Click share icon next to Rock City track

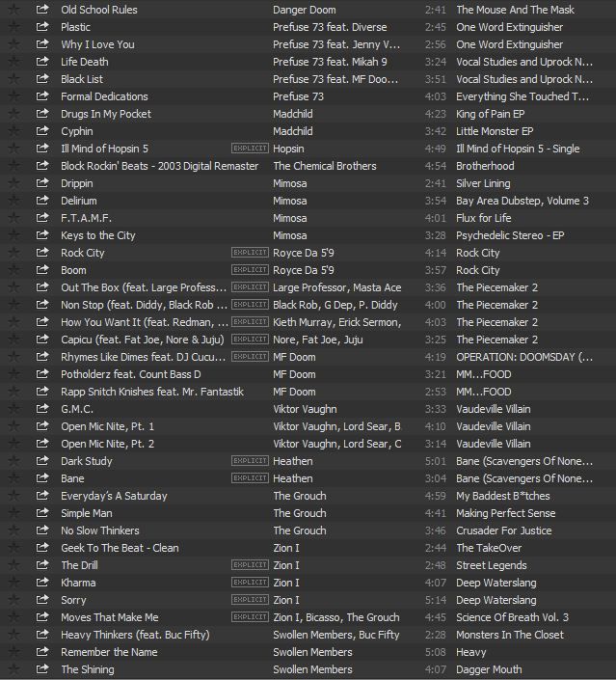[41, 253]
